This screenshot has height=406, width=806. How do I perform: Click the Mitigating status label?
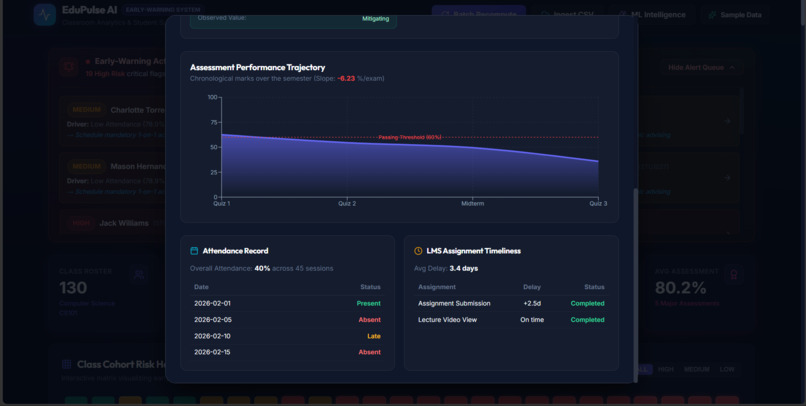point(376,19)
